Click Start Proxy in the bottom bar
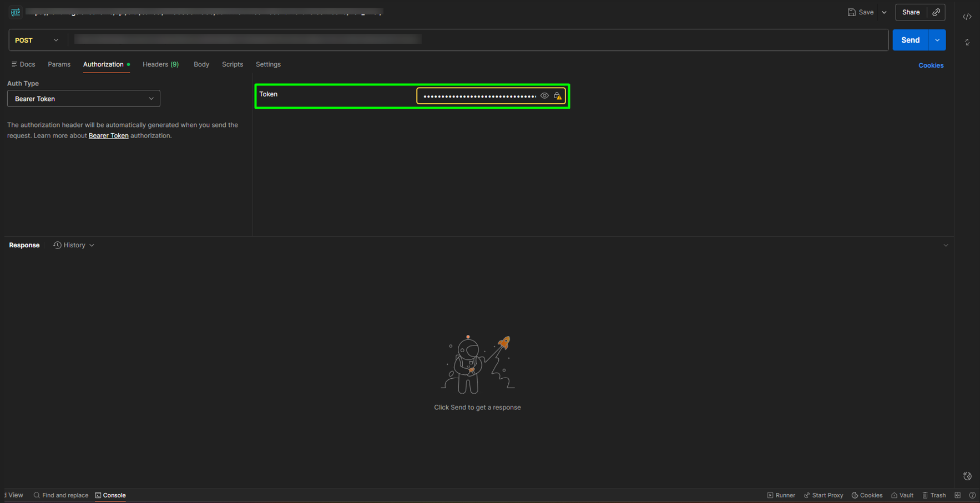The height and width of the screenshot is (503, 980). [824, 495]
